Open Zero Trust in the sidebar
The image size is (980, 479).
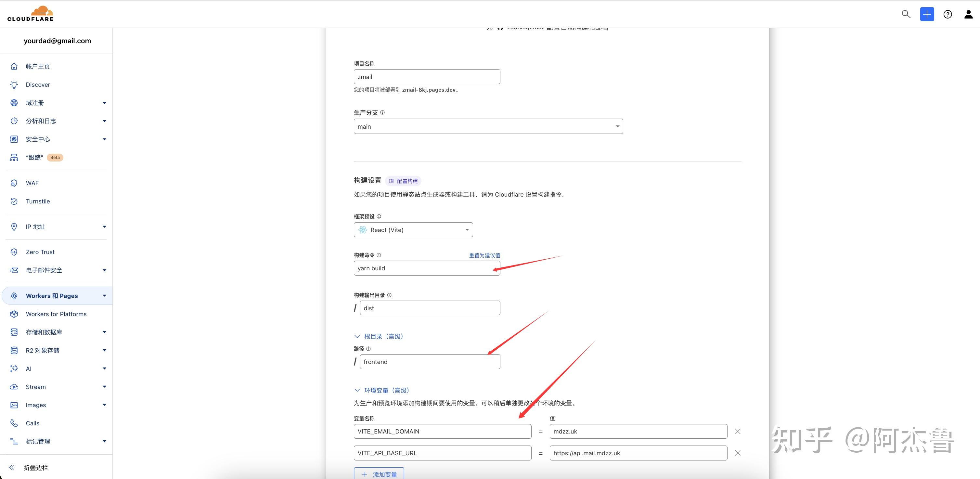point(40,252)
